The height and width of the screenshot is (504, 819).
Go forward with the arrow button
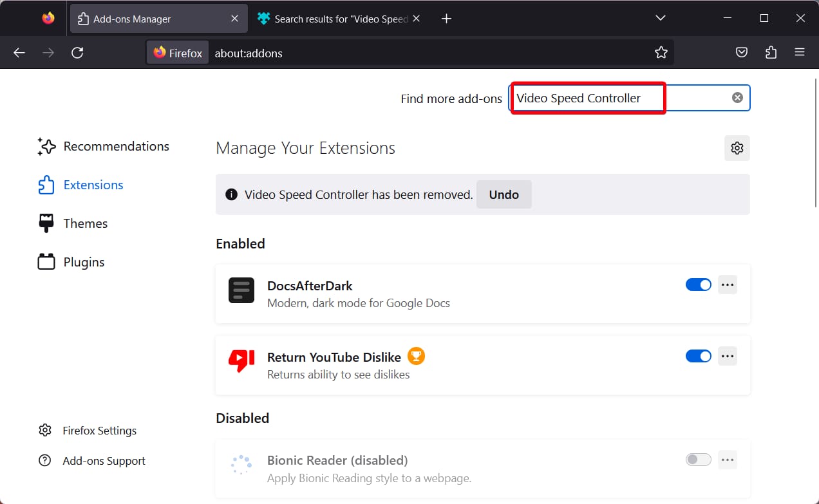click(48, 53)
